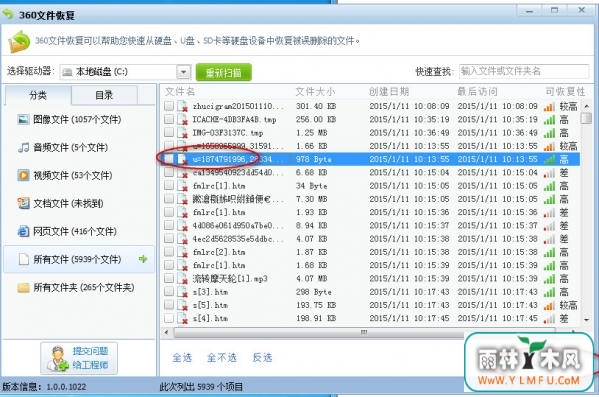Click file icon of ICACHE-4DB3FA4B.tmp row
The height and width of the screenshot is (397, 599).
point(183,120)
